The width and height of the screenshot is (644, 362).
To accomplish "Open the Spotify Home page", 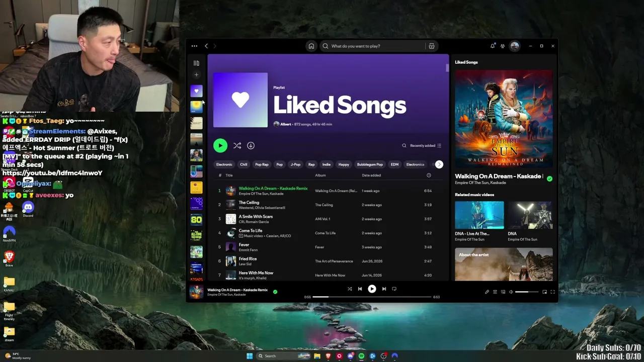I will click(x=311, y=46).
